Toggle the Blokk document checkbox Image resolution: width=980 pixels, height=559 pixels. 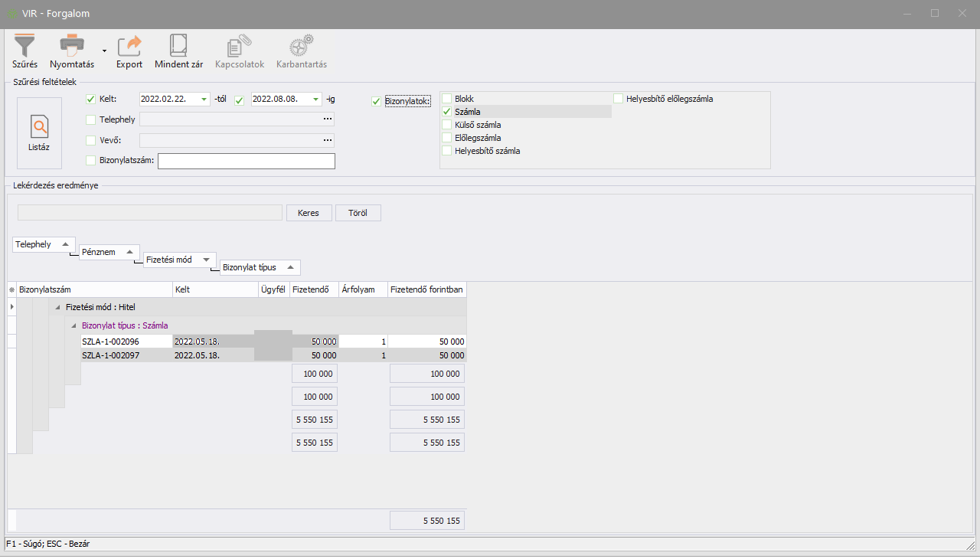(447, 99)
